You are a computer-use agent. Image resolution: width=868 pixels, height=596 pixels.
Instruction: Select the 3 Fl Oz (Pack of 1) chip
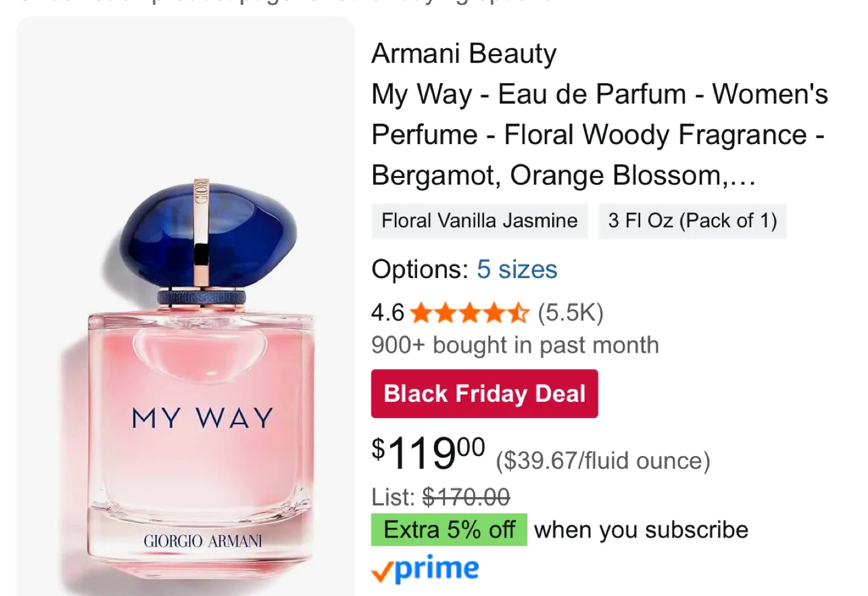692,221
